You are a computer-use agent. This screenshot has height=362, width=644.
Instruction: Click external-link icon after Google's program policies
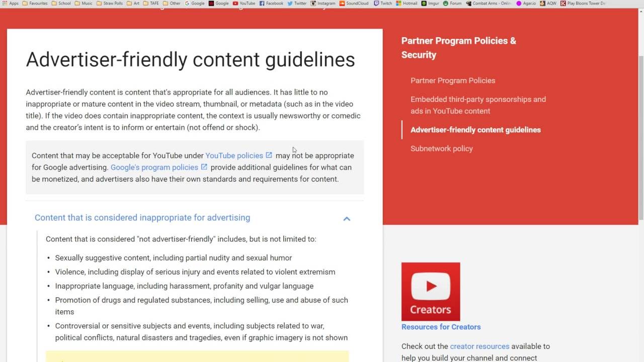[x=204, y=167]
